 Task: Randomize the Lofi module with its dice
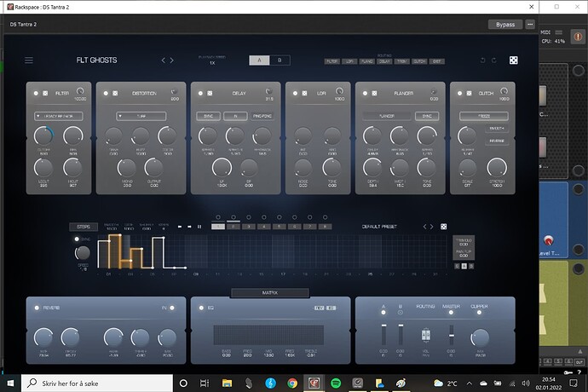(x=304, y=93)
